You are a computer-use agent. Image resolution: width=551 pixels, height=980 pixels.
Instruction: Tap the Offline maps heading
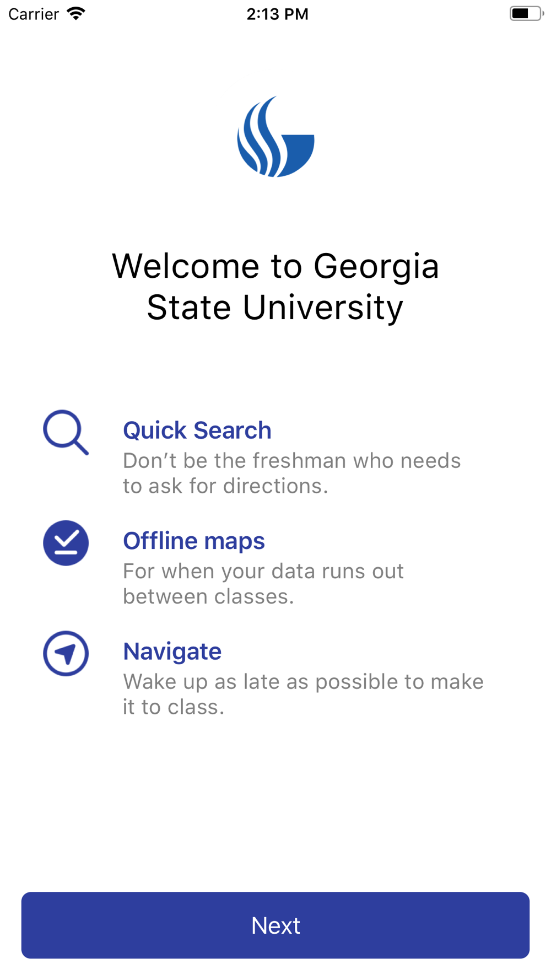(x=193, y=541)
